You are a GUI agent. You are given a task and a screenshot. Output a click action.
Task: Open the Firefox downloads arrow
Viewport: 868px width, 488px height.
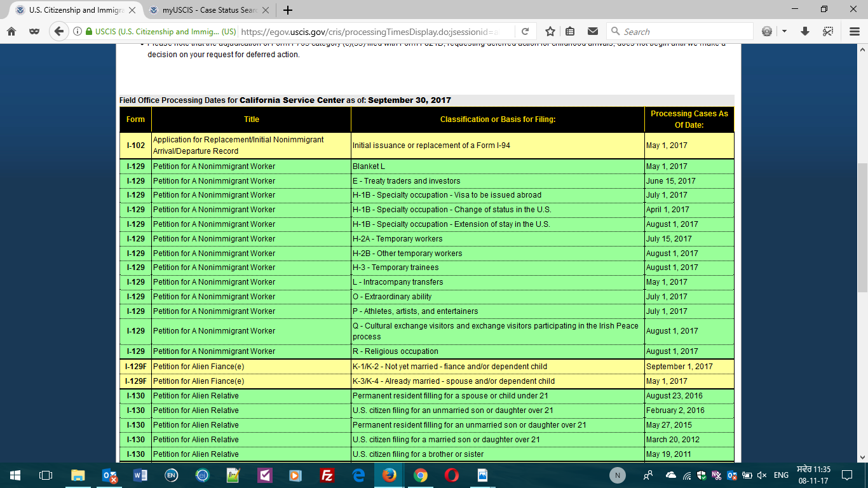pos(805,31)
